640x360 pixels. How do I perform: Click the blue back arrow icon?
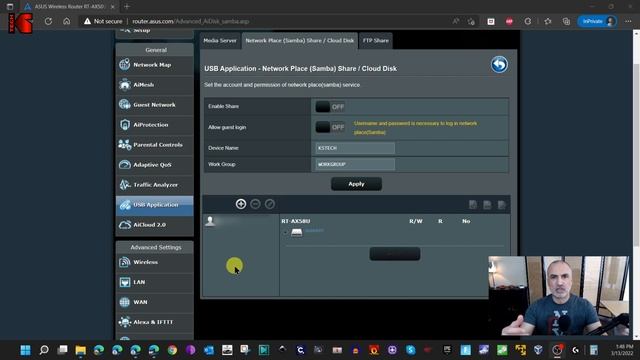click(499, 64)
